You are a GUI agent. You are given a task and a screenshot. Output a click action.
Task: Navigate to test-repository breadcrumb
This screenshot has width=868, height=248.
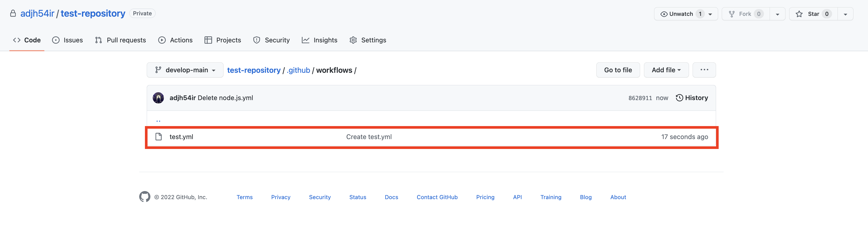254,70
